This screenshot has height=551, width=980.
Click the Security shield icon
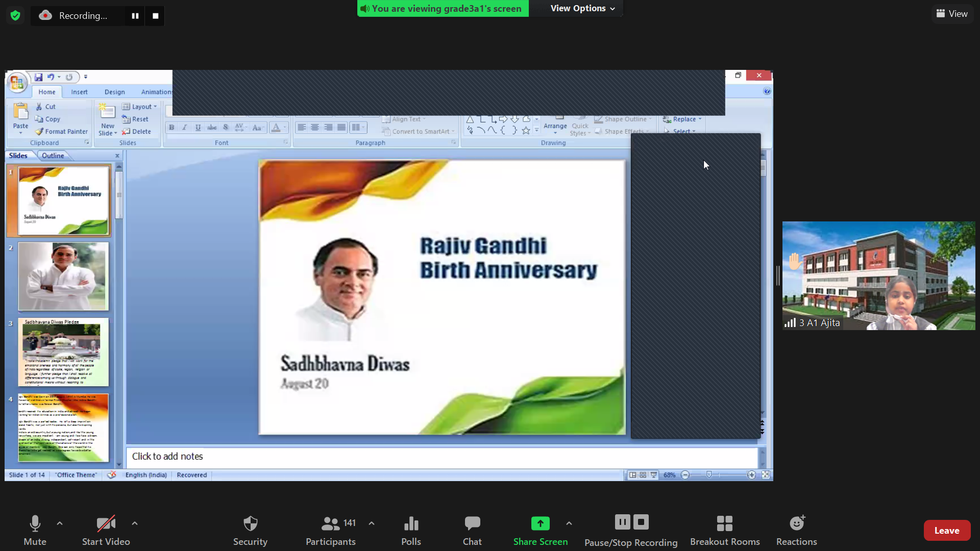(x=250, y=523)
